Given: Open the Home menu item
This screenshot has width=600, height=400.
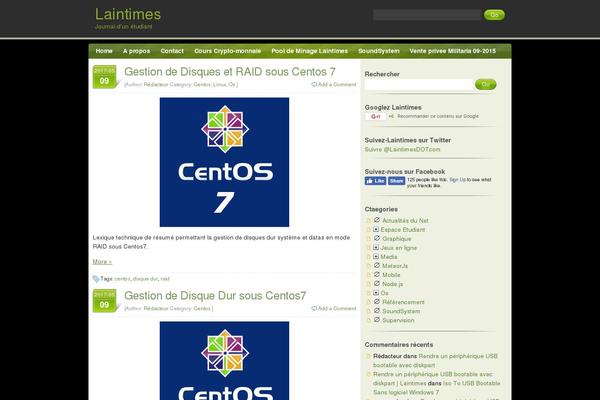Looking at the screenshot, I should coord(104,51).
